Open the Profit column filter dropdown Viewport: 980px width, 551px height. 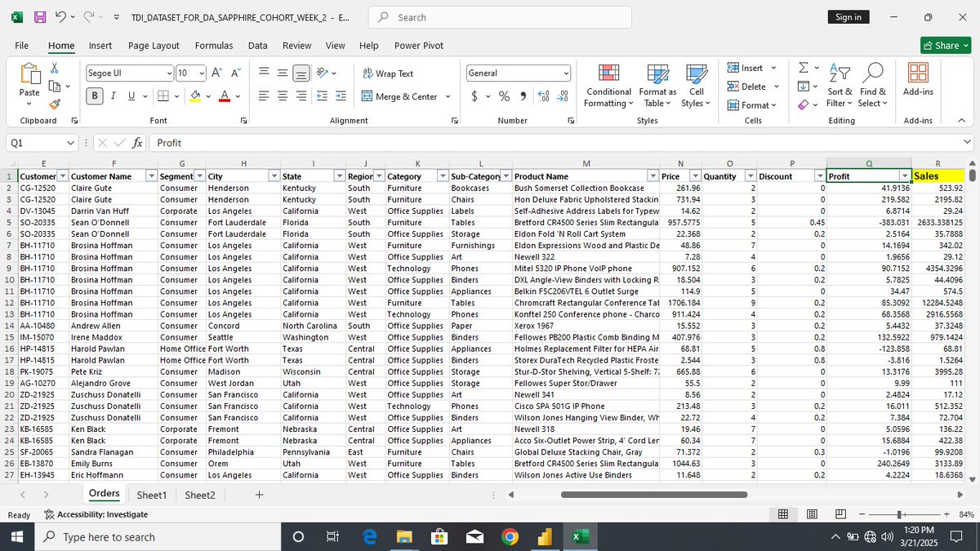[x=905, y=176]
